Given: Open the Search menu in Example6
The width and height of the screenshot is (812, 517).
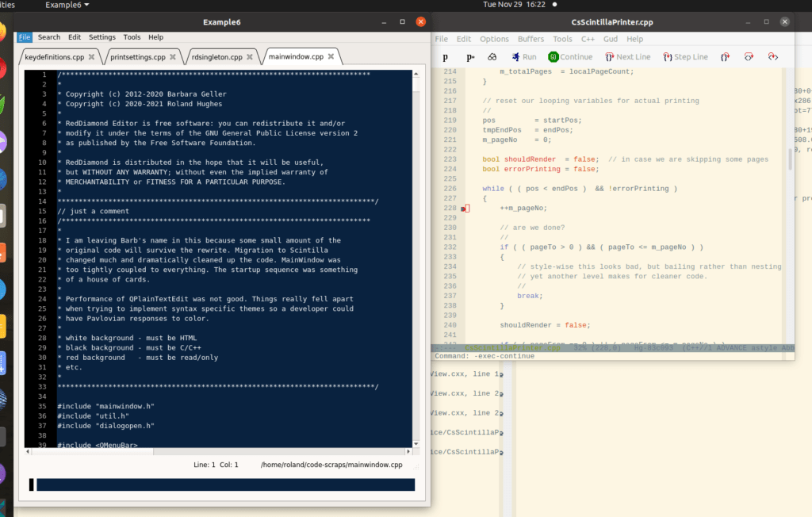Looking at the screenshot, I should click(49, 37).
